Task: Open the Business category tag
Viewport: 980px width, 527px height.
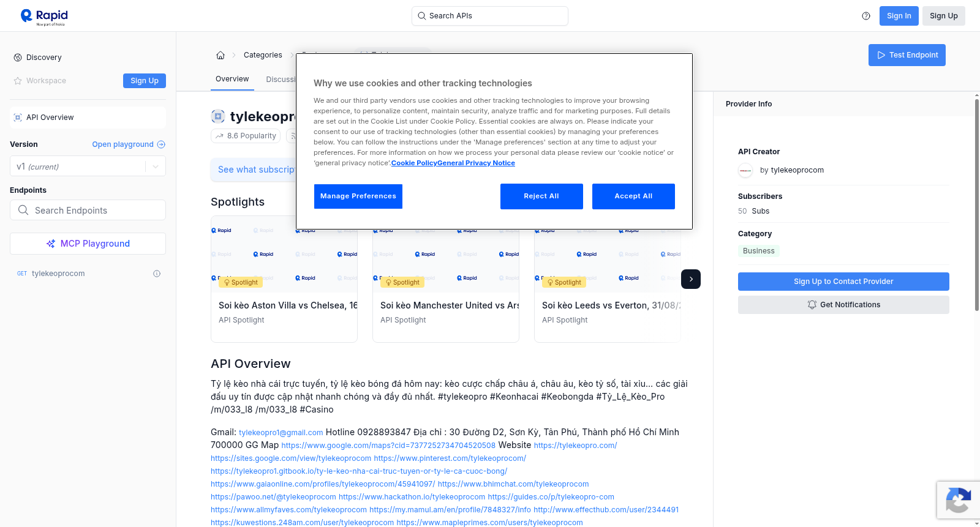Action: 759,251
